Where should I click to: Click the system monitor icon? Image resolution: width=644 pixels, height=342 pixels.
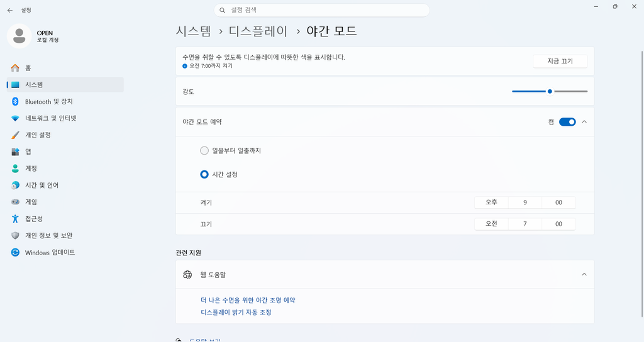(x=15, y=85)
